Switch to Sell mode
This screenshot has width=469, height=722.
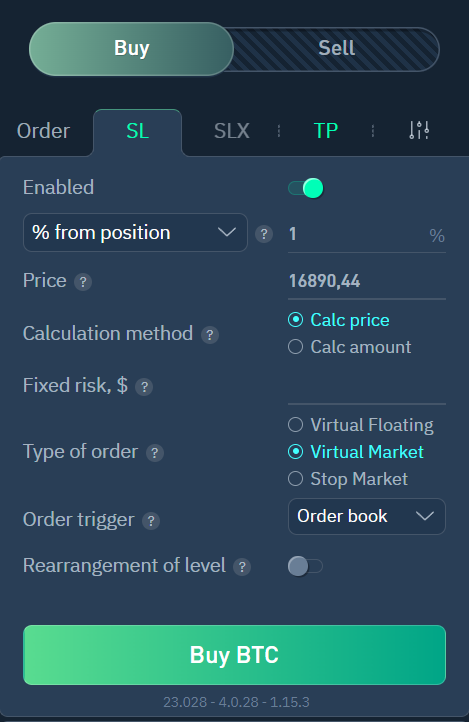click(336, 48)
